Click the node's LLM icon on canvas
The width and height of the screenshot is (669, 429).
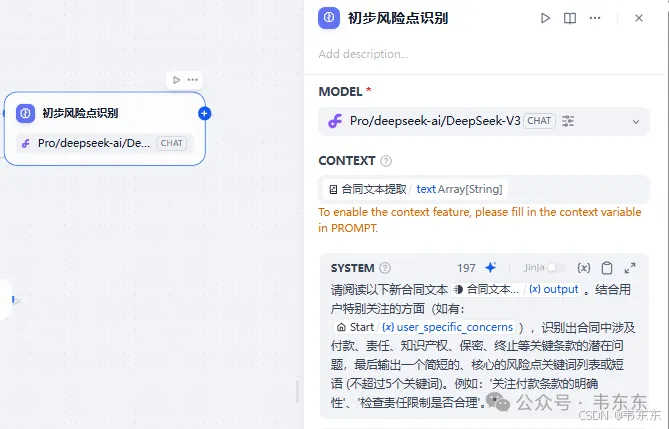(x=26, y=113)
